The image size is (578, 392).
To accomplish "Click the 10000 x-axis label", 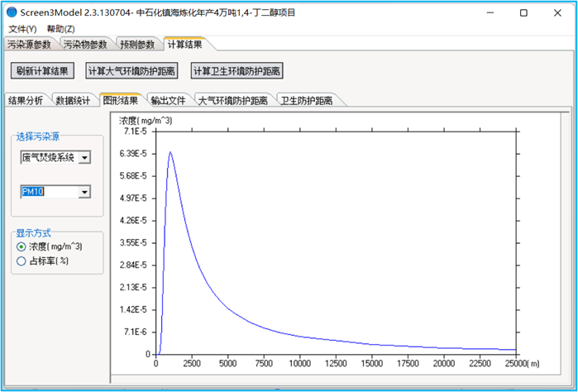I will pos(299,364).
